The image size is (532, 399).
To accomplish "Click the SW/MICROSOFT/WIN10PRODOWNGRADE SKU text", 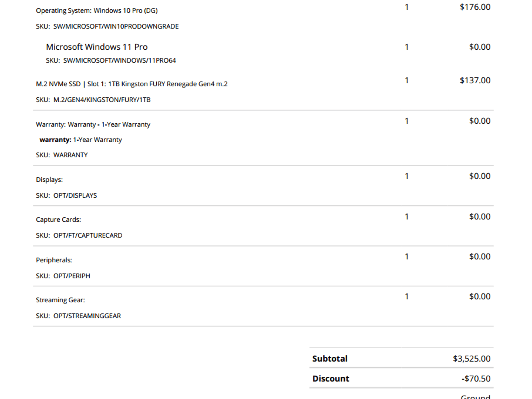I will click(116, 26).
